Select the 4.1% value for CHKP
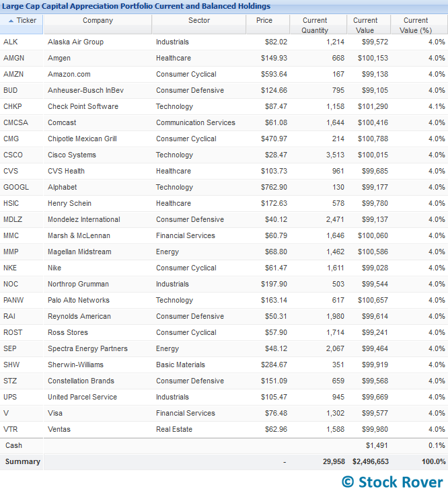 coord(437,106)
